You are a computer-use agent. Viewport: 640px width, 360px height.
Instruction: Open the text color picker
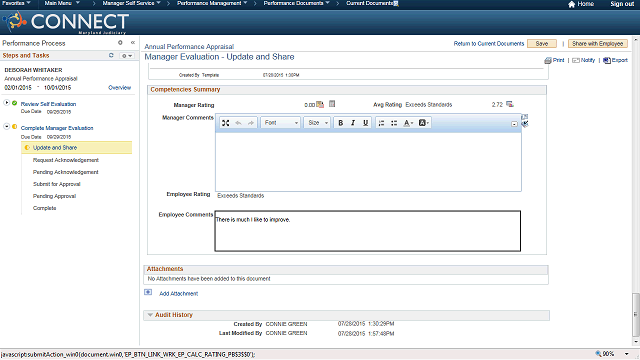408,123
